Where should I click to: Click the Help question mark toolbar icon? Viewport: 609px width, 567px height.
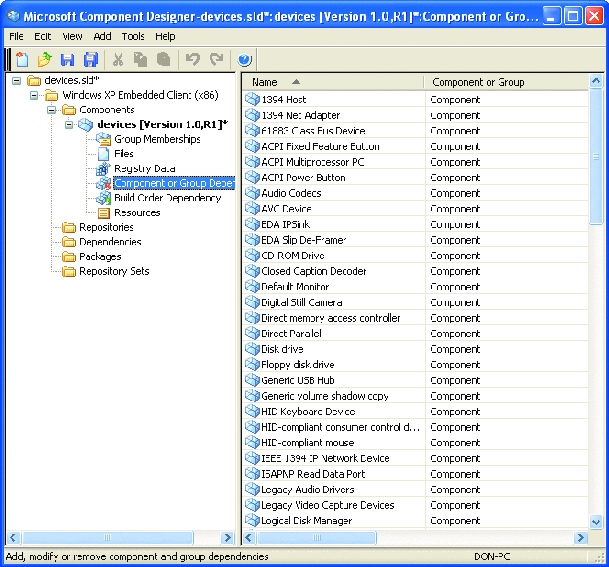244,60
